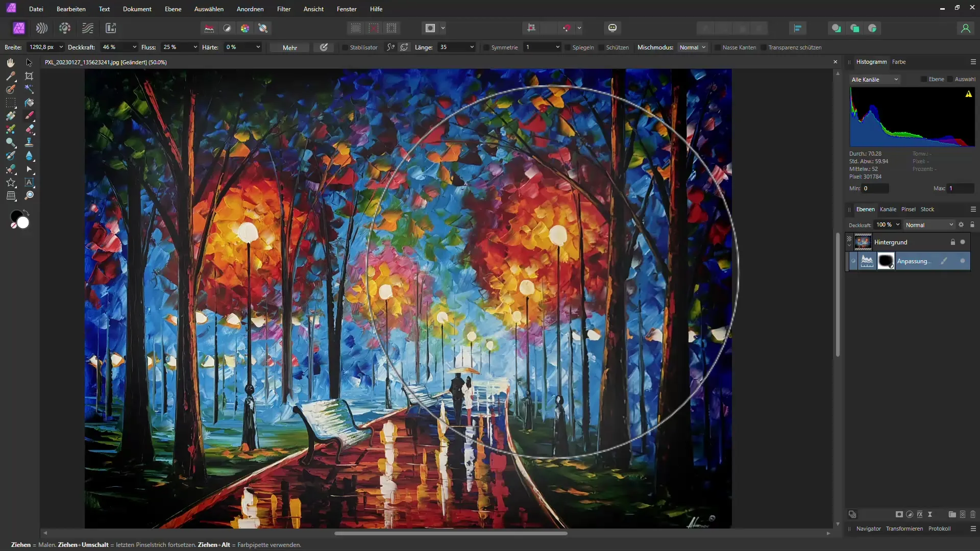Screen dimensions: 980x551
Task: Switch to the Liquify Persona
Action: tap(42, 28)
